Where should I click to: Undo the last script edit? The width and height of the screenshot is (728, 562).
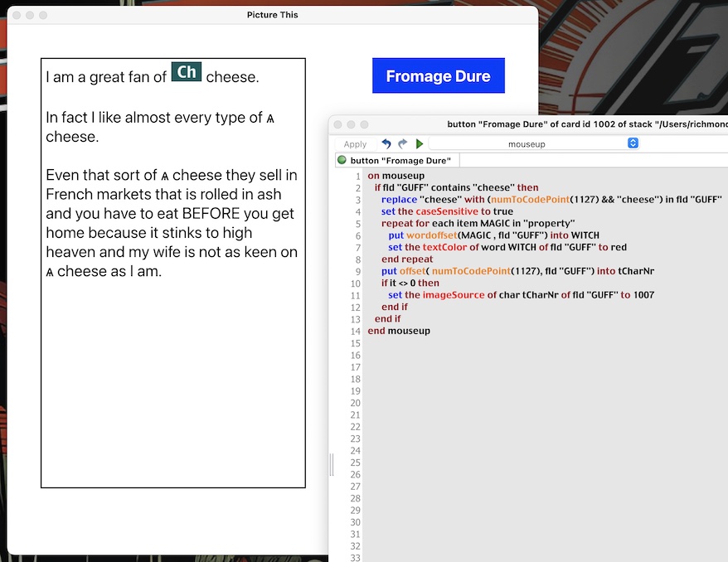[386, 144]
